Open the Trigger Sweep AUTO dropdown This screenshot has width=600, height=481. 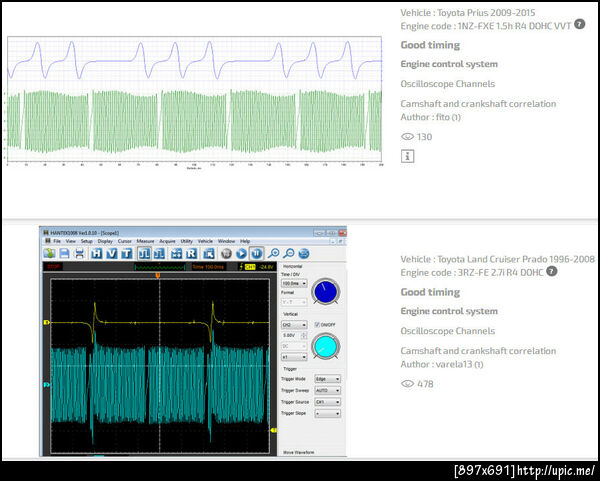pyautogui.click(x=328, y=390)
